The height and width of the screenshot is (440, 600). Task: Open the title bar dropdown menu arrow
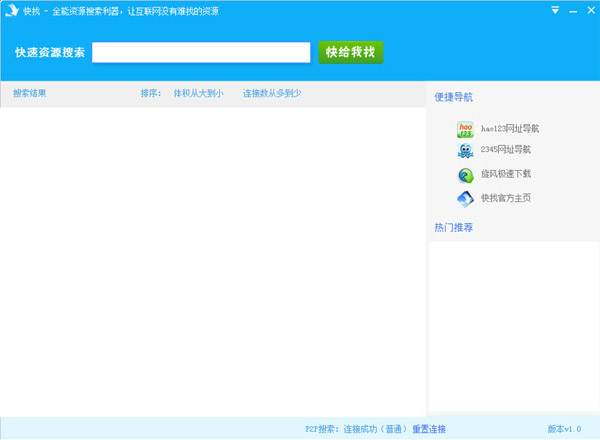[555, 10]
